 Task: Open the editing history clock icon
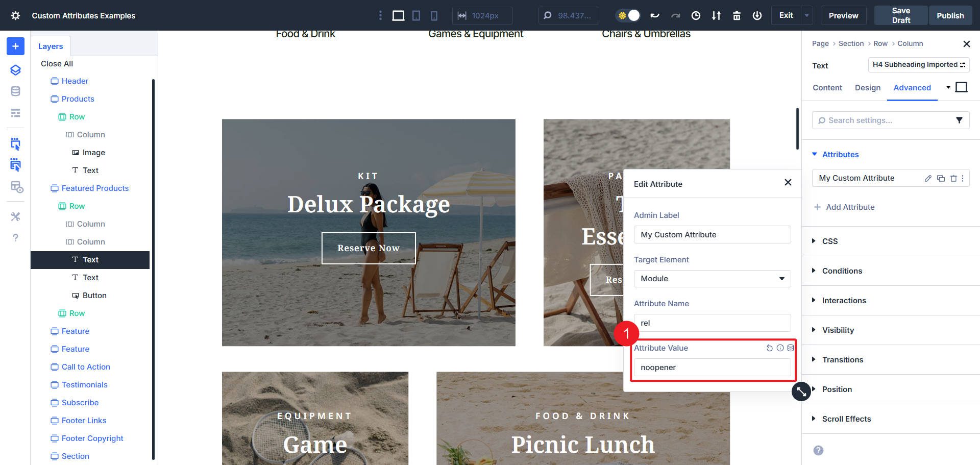(695, 15)
